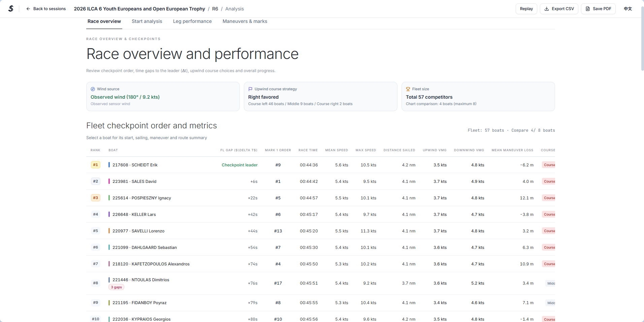Select boat 221195 · FIDANBOY Poyraz
Viewport: 644px width, 322px height.
139,303
